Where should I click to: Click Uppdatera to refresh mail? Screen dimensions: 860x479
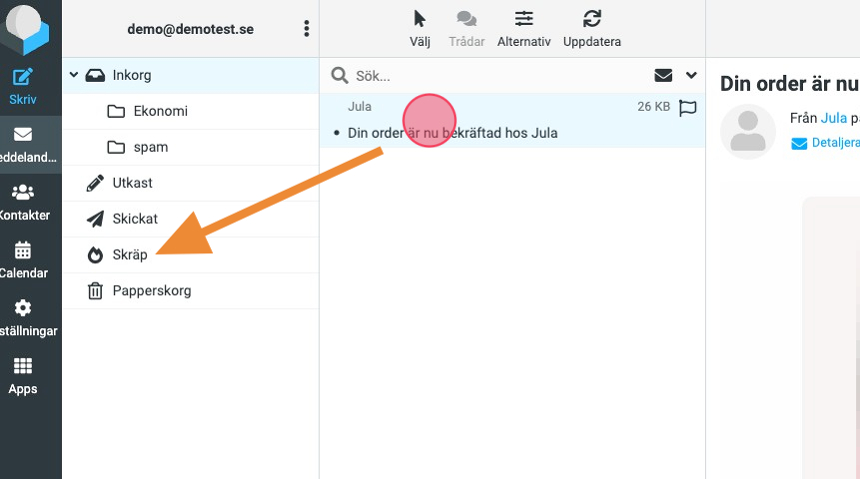pyautogui.click(x=592, y=28)
